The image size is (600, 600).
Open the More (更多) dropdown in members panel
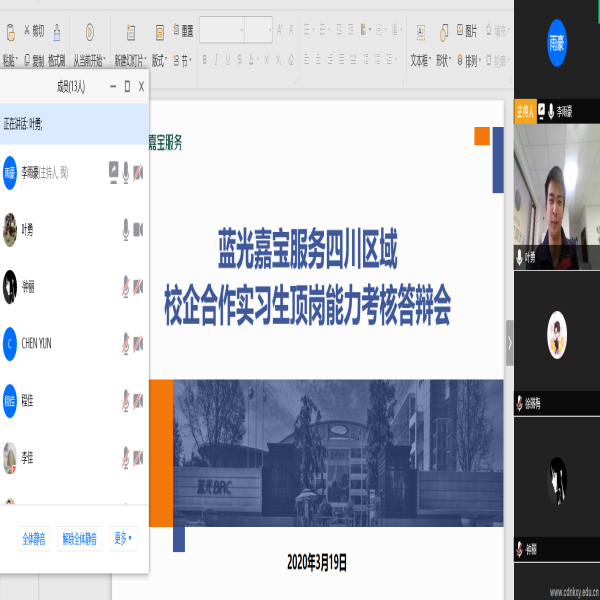pos(123,538)
